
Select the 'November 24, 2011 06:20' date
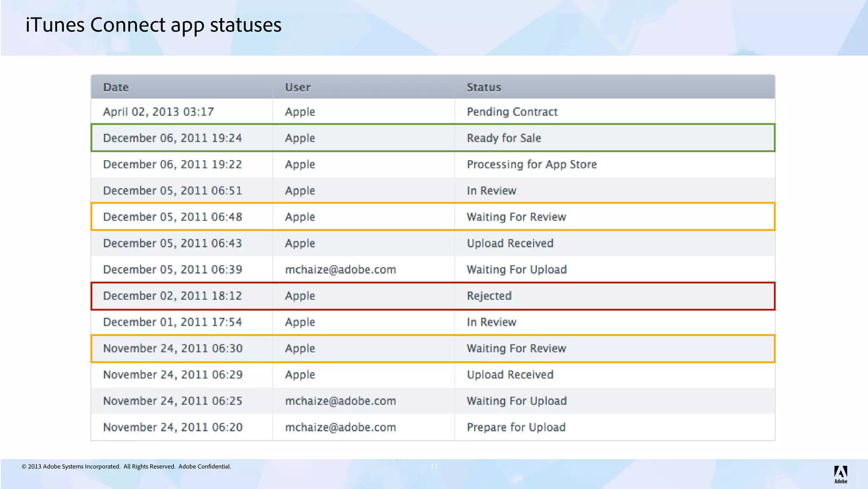tap(173, 428)
